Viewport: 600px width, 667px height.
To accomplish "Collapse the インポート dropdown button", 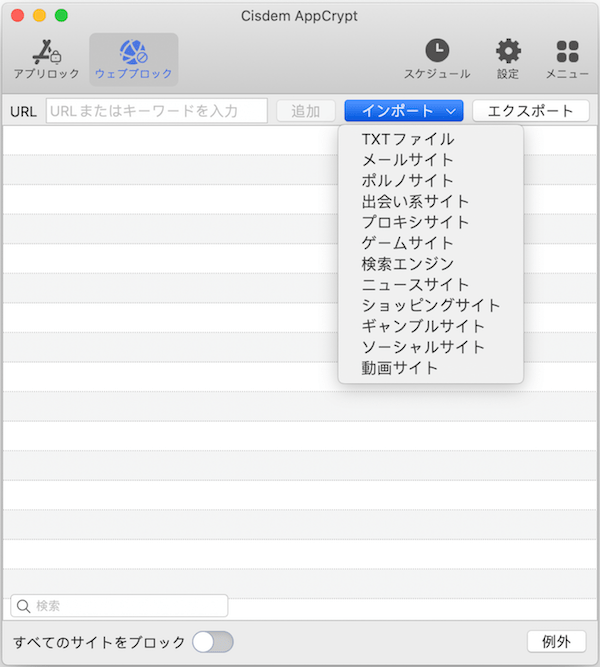I will point(404,111).
